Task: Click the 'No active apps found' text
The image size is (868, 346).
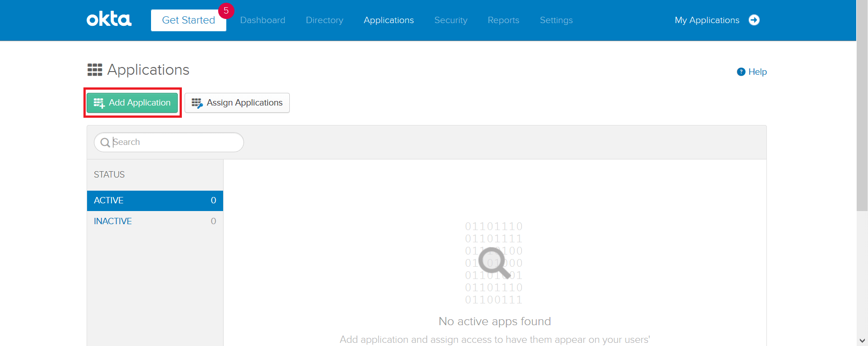Action: point(495,321)
